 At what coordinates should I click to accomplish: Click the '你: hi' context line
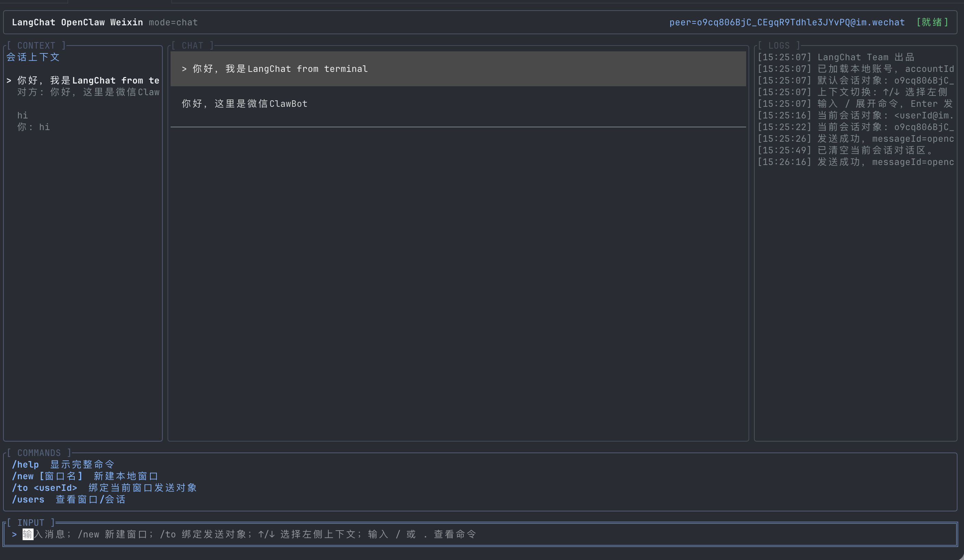click(x=33, y=127)
